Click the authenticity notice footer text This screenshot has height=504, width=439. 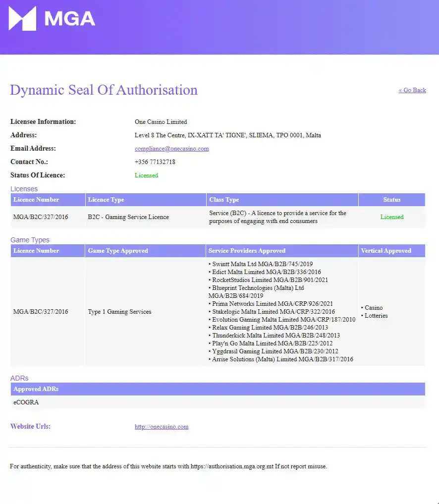168,466
